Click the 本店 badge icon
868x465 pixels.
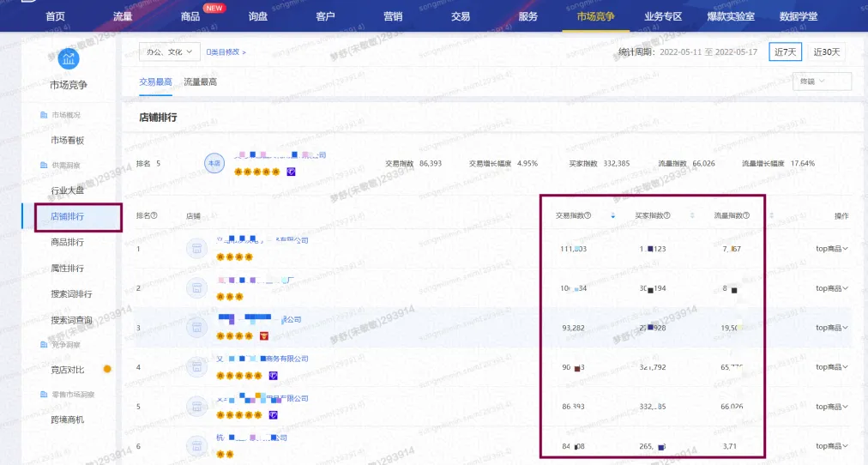[x=214, y=163]
